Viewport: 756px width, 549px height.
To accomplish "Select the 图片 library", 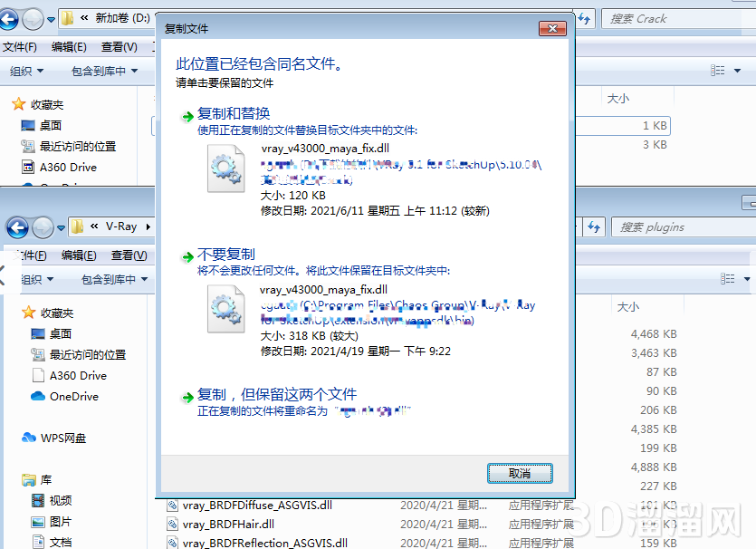I will point(61,521).
